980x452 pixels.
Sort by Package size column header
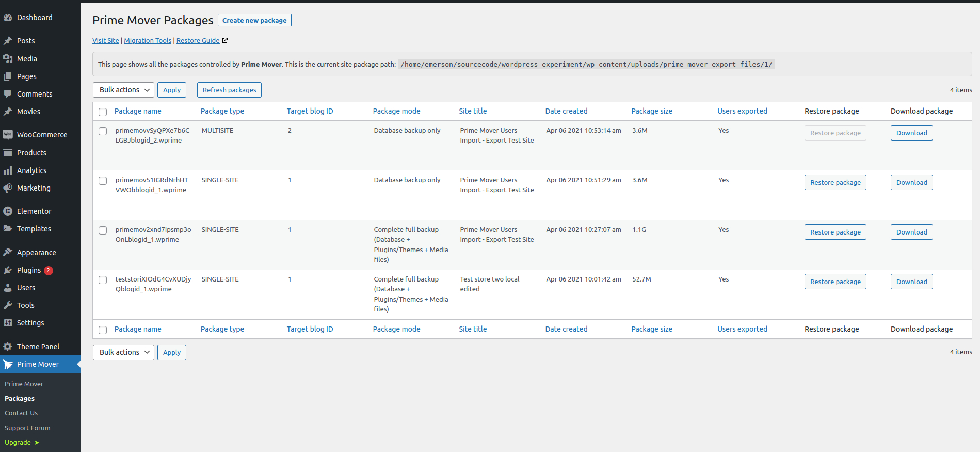[652, 111]
